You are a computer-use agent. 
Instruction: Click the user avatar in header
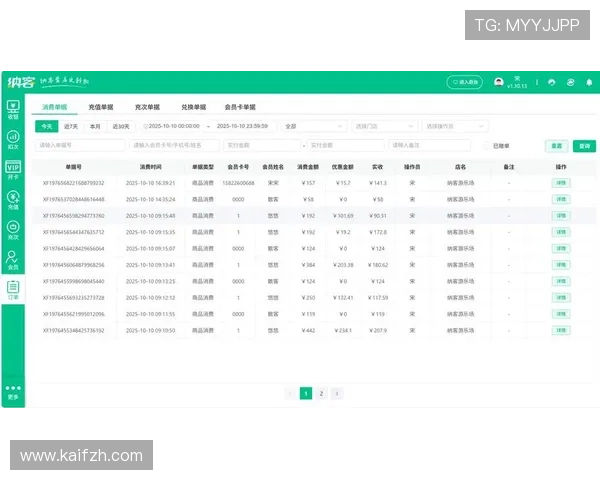pos(499,82)
